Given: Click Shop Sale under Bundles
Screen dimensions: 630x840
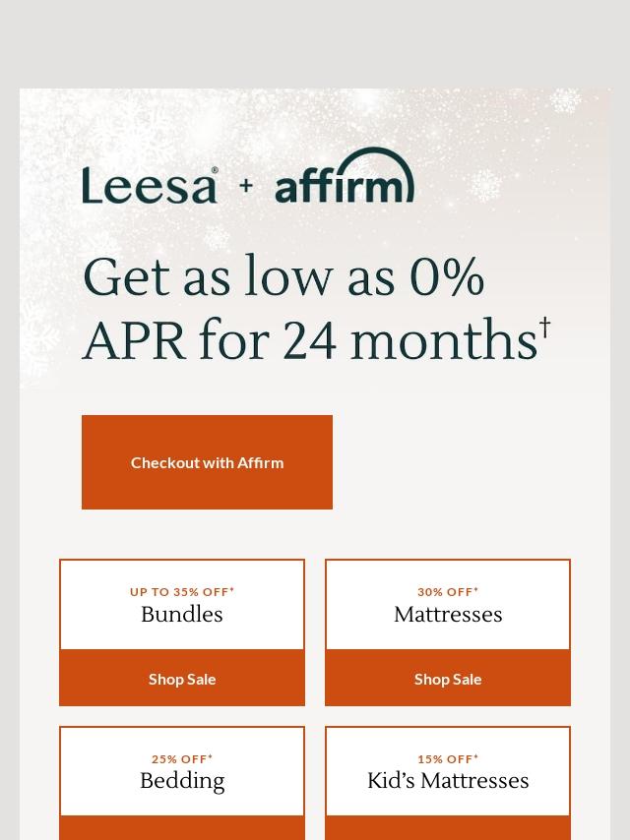Looking at the screenshot, I should click(x=182, y=679).
